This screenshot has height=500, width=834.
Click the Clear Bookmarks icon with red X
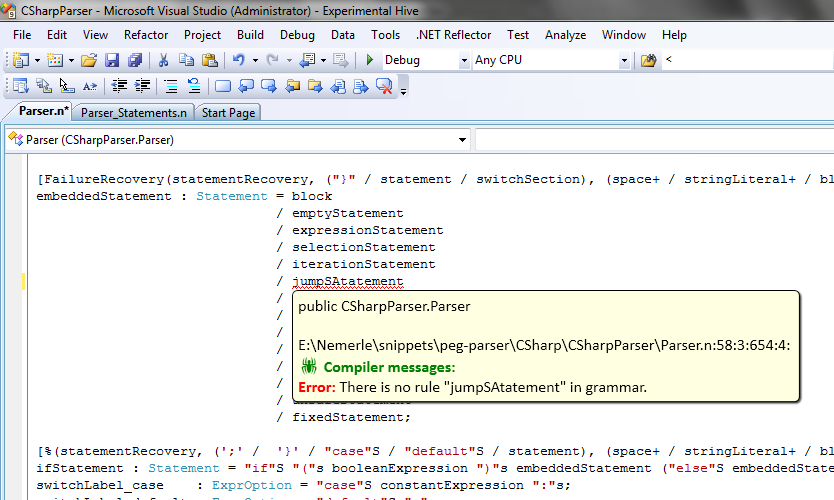[x=383, y=87]
